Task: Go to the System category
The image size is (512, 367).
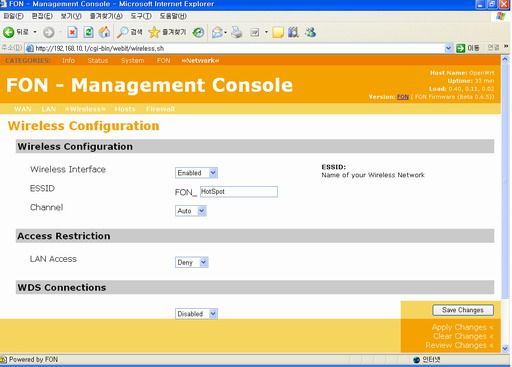Action: pos(133,60)
